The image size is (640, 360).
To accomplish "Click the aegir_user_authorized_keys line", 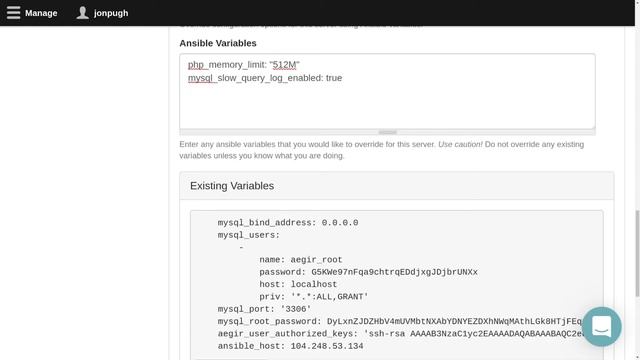I will click(400, 334).
